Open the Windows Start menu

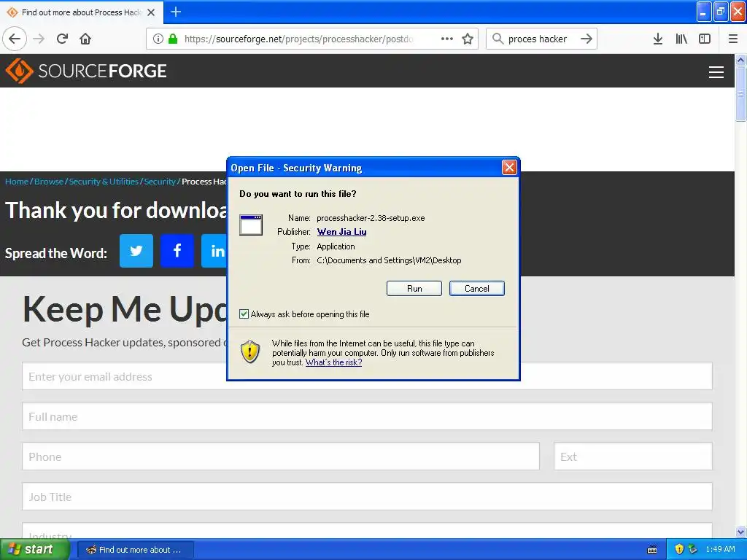[x=34, y=549]
